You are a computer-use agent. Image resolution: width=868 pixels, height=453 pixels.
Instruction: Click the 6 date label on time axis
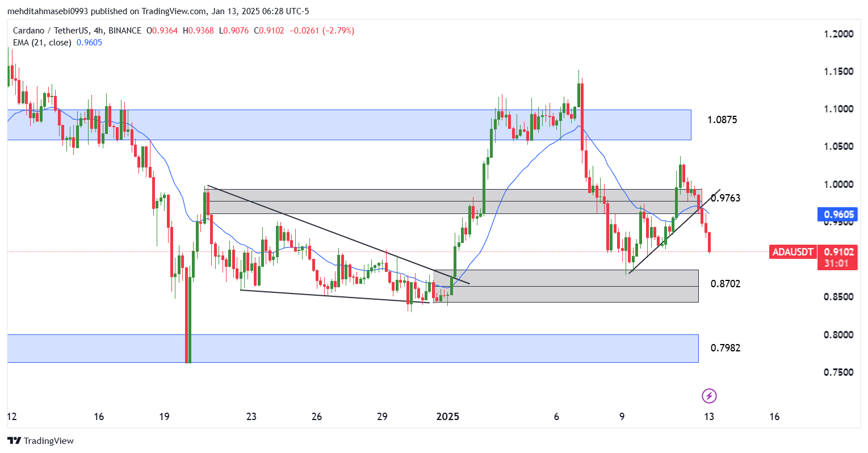coord(556,417)
